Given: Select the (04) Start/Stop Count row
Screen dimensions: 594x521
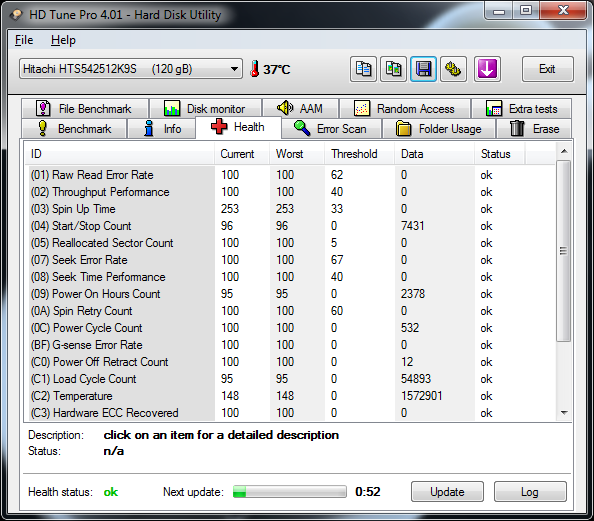Looking at the screenshot, I should pyautogui.click(x=290, y=226).
